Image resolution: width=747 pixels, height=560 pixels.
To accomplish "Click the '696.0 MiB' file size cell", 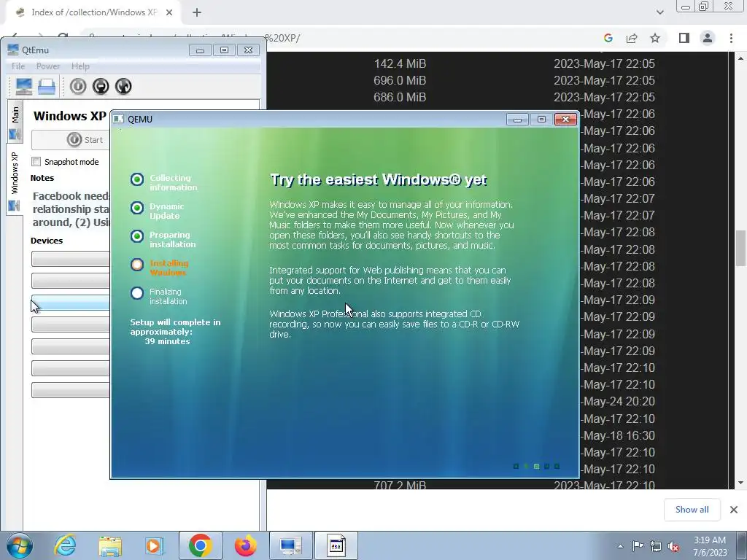I will (x=400, y=80).
